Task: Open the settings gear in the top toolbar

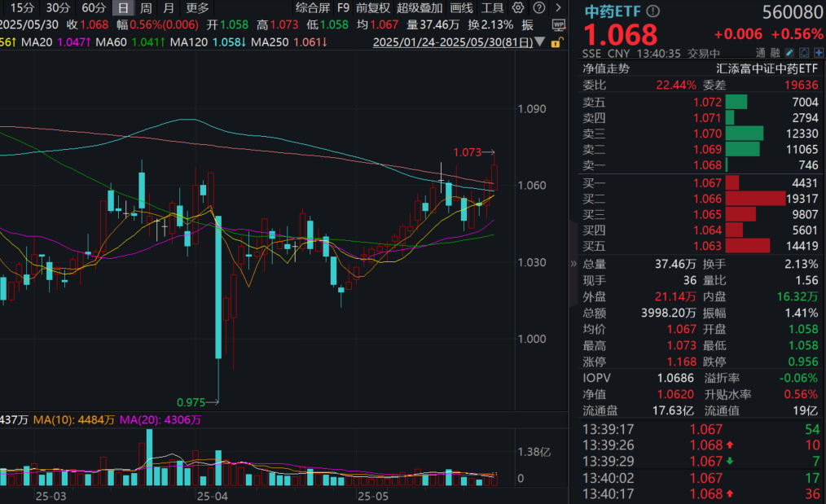Action: pos(517,7)
